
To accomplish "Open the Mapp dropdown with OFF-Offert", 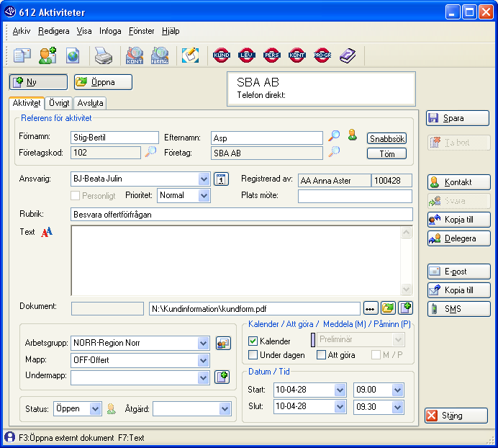I will [x=203, y=361].
